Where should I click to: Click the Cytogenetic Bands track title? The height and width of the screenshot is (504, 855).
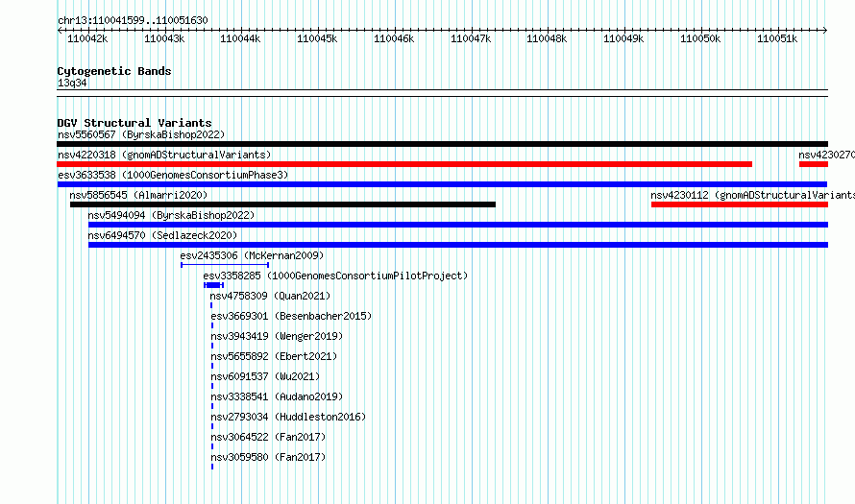pos(114,71)
